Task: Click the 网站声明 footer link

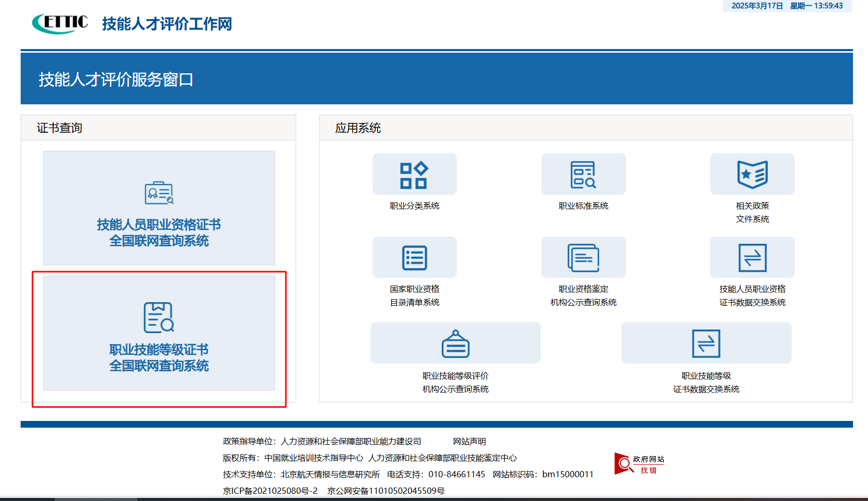Action: pos(469,442)
